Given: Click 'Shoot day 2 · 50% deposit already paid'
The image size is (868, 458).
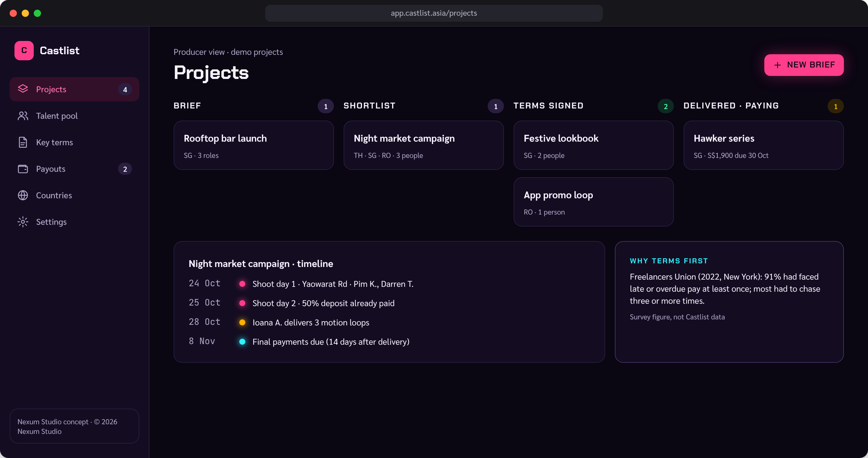Looking at the screenshot, I should coord(323,303).
